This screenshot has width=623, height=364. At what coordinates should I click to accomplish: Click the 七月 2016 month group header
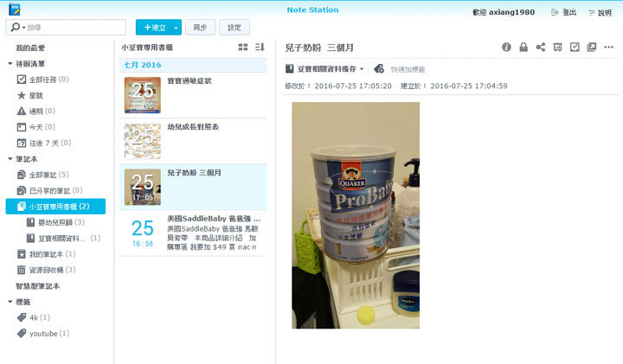(193, 65)
